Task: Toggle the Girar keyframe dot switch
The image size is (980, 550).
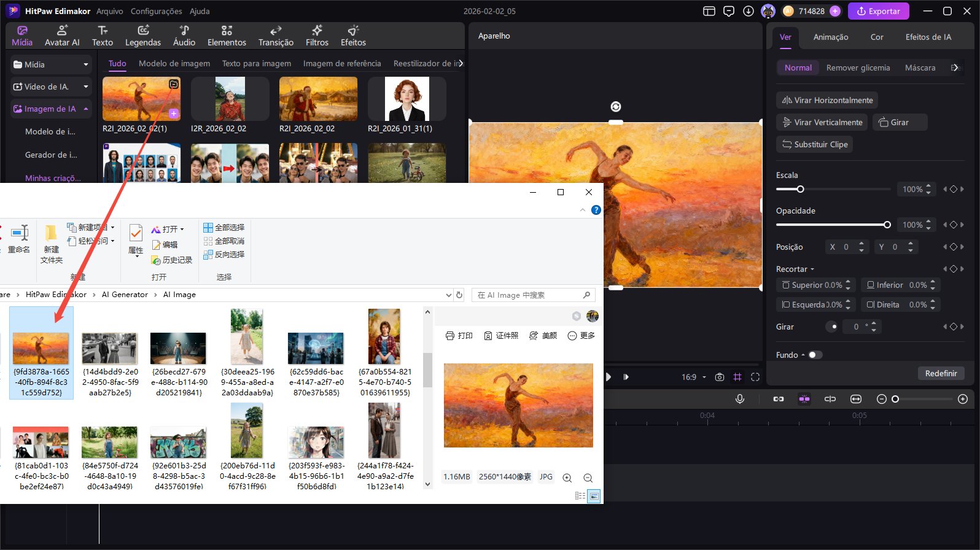Action: 832,327
